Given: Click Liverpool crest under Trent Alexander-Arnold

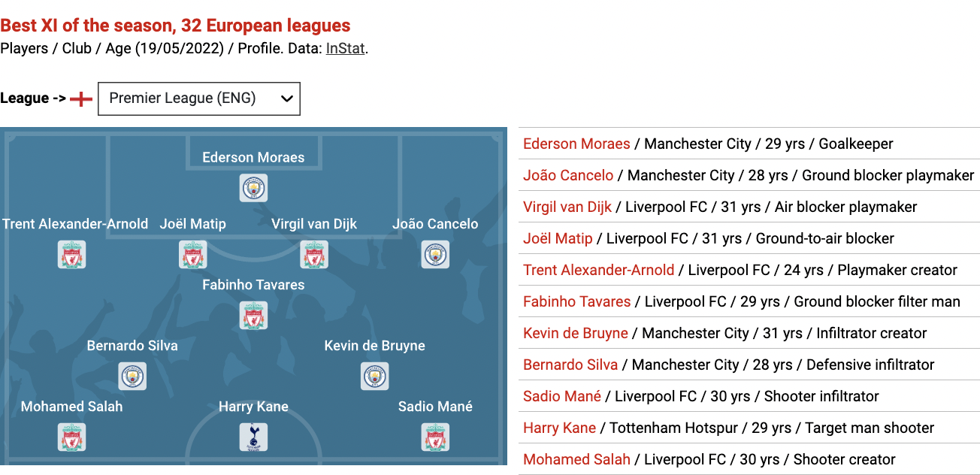Looking at the screenshot, I should [x=72, y=254].
